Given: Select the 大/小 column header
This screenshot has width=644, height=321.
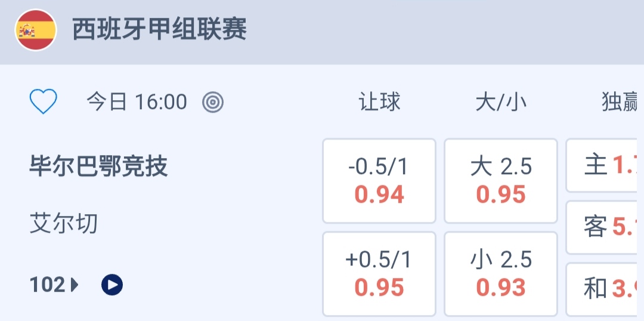Looking at the screenshot, I should coord(501,103).
